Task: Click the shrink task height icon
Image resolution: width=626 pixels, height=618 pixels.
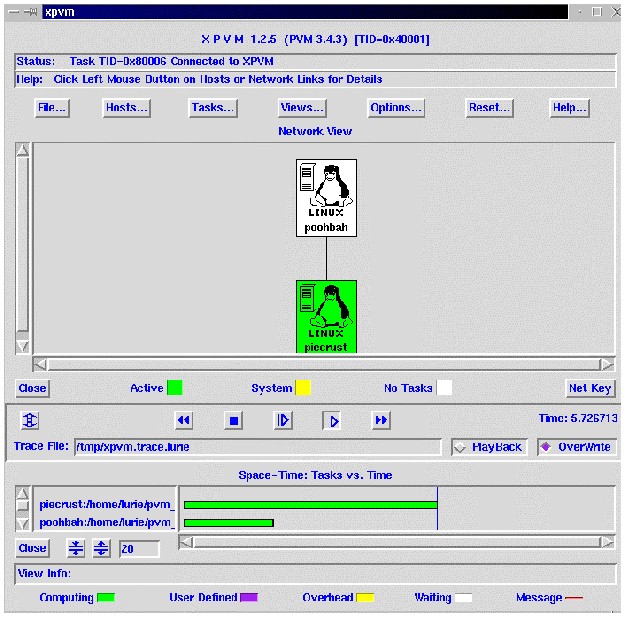Action: [x=77, y=548]
